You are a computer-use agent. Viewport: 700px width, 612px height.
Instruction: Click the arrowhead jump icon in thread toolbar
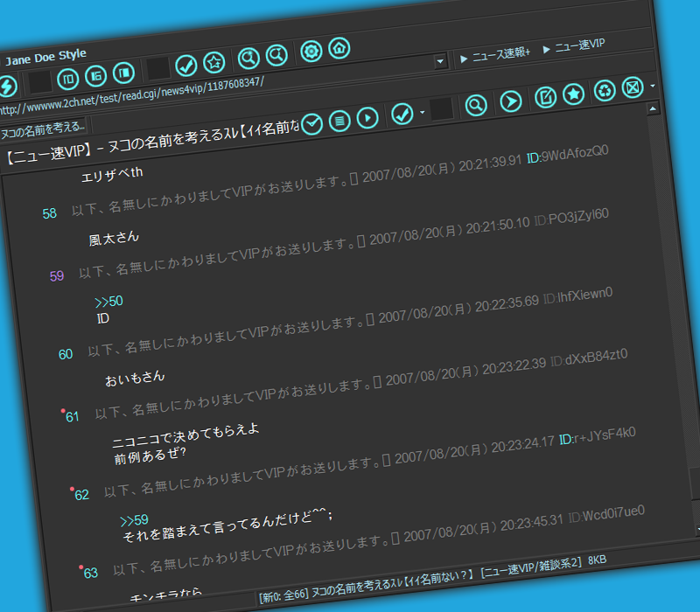(511, 101)
